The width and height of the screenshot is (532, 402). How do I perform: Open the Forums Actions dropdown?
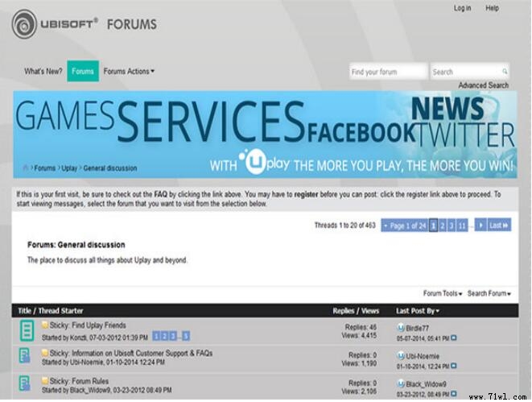click(129, 72)
